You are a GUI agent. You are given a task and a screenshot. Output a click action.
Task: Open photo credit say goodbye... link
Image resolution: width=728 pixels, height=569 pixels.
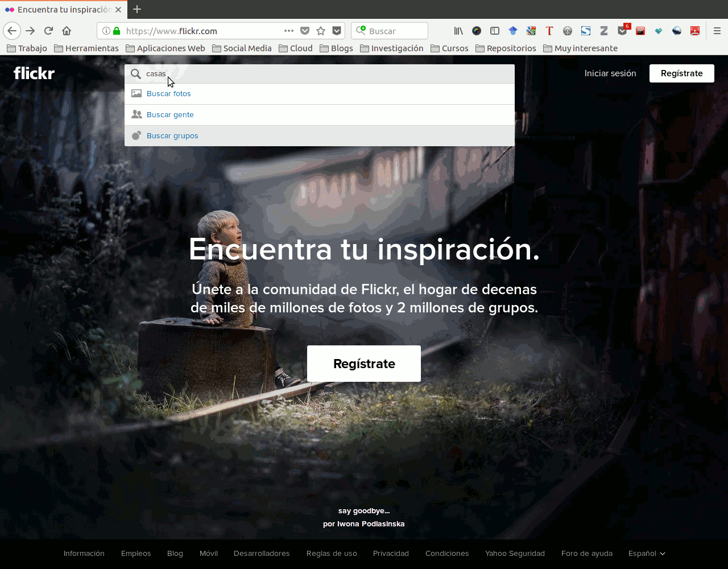pyautogui.click(x=364, y=511)
